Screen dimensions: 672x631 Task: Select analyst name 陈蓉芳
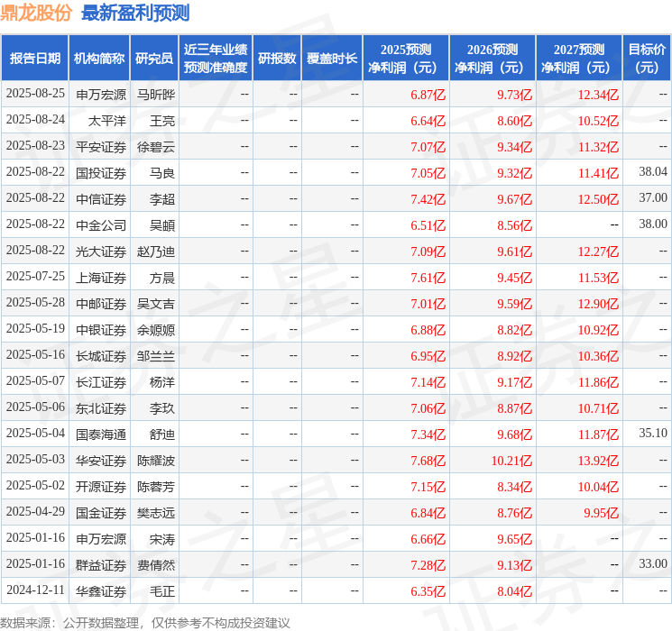point(156,487)
